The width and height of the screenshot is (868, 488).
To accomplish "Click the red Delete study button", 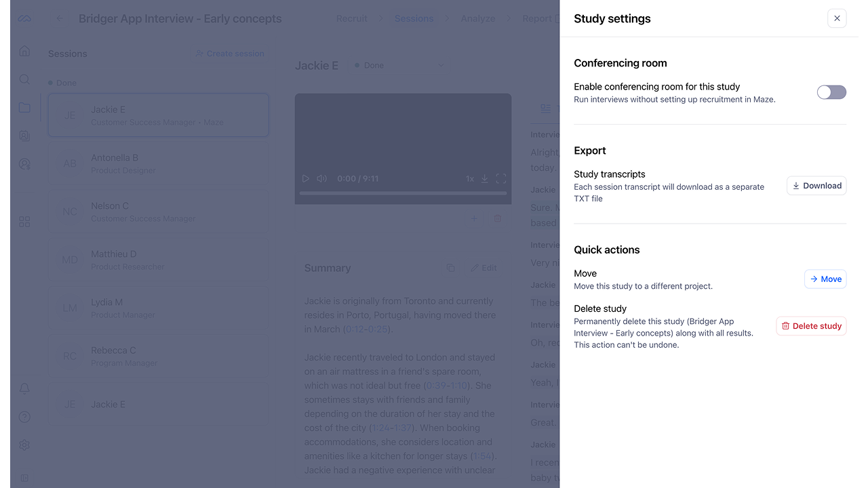I will (x=811, y=326).
